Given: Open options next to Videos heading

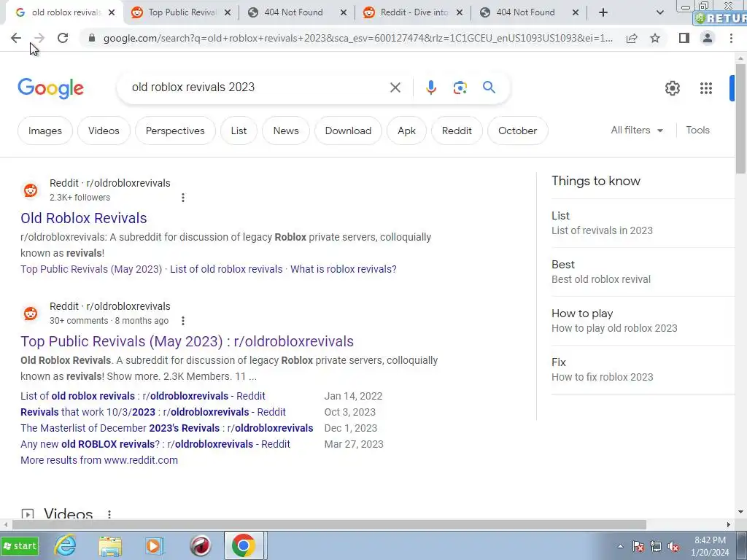Looking at the screenshot, I should pyautogui.click(x=109, y=514).
